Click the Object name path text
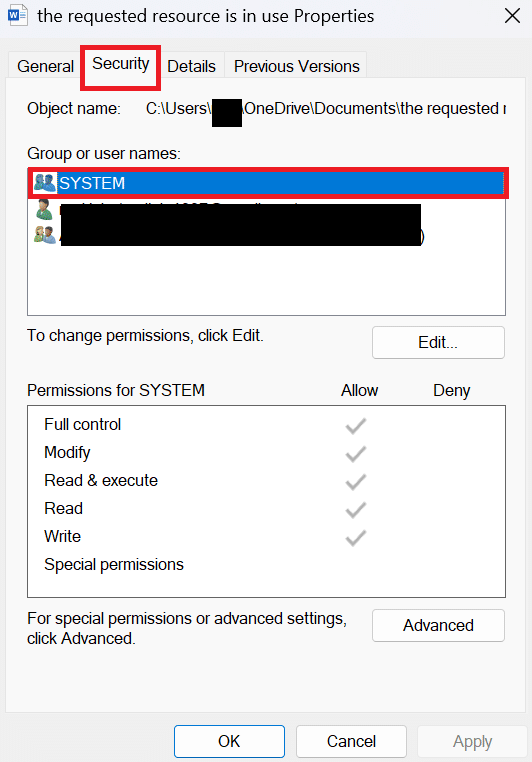This screenshot has height=762, width=532. point(326,108)
